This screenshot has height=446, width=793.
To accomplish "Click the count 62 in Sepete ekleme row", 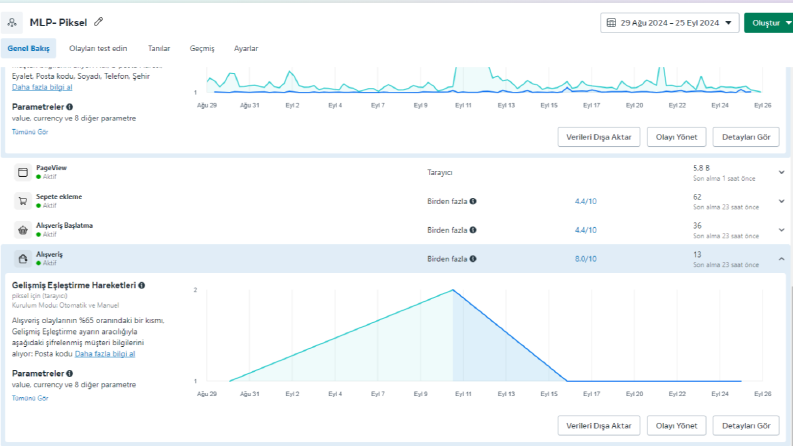I will pyautogui.click(x=697, y=197).
